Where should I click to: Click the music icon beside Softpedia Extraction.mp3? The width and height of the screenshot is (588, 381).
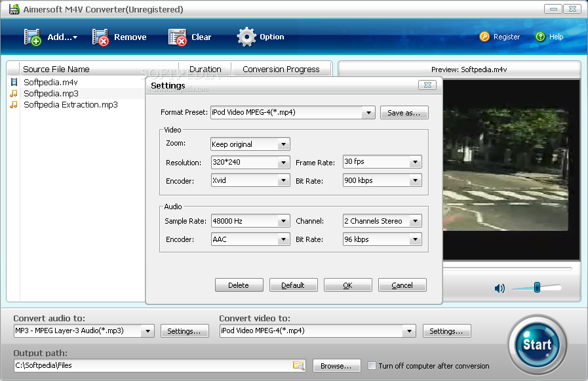(14, 105)
